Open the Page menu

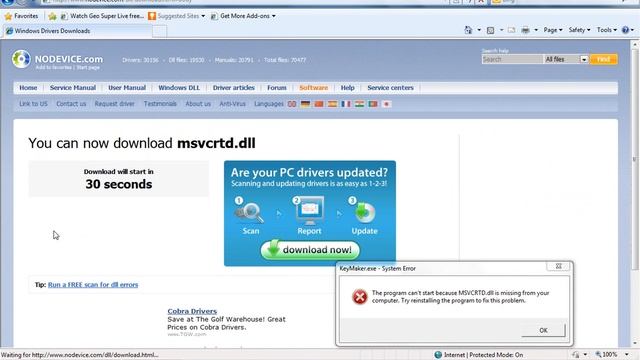click(553, 30)
